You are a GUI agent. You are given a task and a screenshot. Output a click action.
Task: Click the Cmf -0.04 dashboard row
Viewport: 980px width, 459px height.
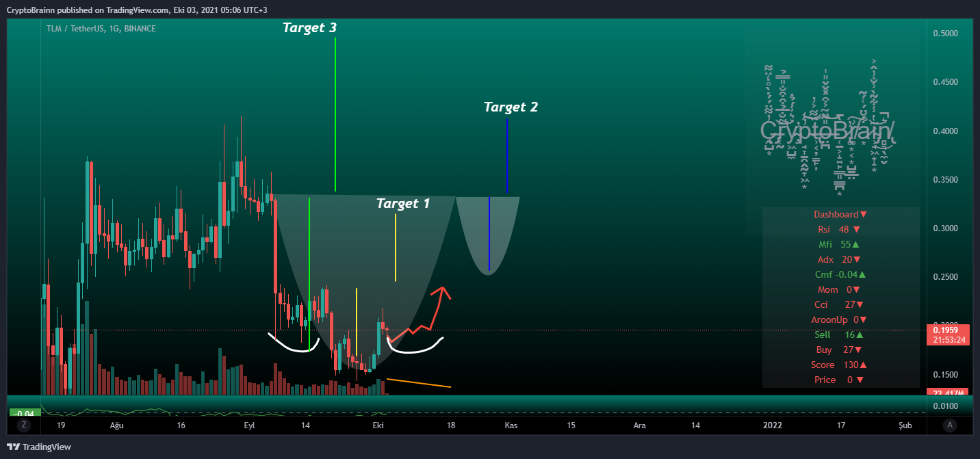pyautogui.click(x=840, y=274)
